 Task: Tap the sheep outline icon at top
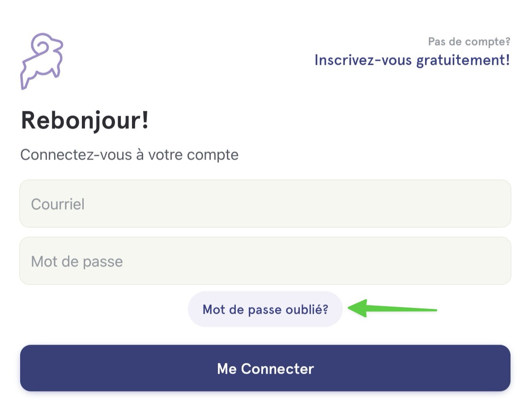pos(42,61)
